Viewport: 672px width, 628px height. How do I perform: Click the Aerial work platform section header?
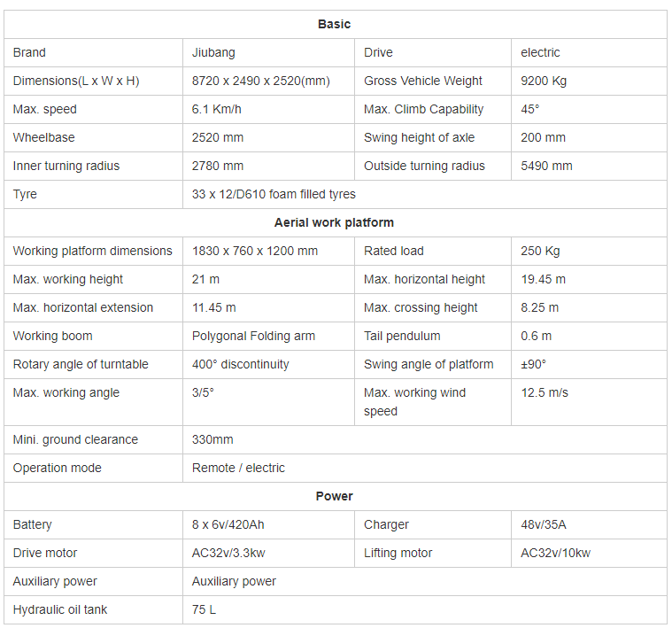tap(335, 222)
